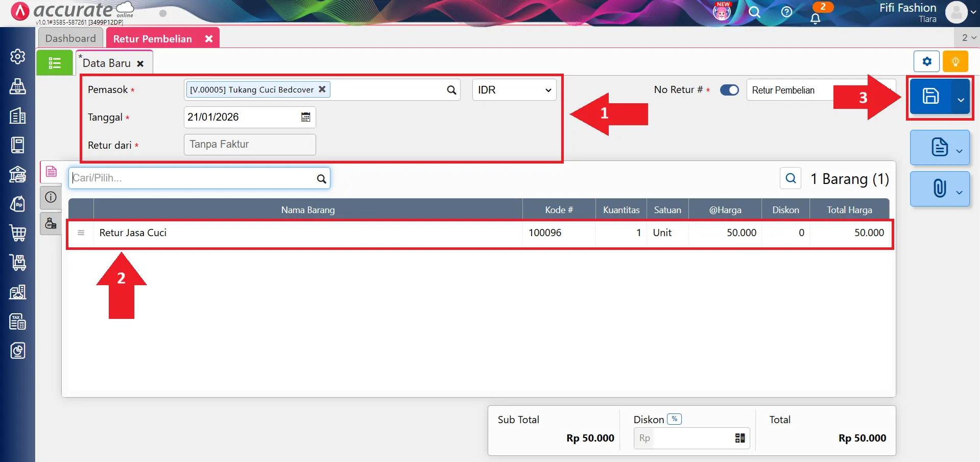Viewport: 980px width, 462px height.
Task: Click the blue save floppy disk icon
Action: (x=930, y=96)
